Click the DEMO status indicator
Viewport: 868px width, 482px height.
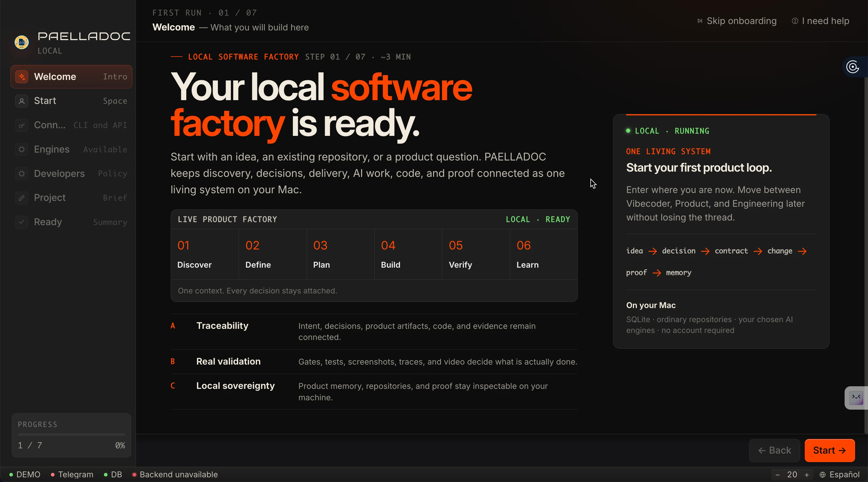point(25,475)
